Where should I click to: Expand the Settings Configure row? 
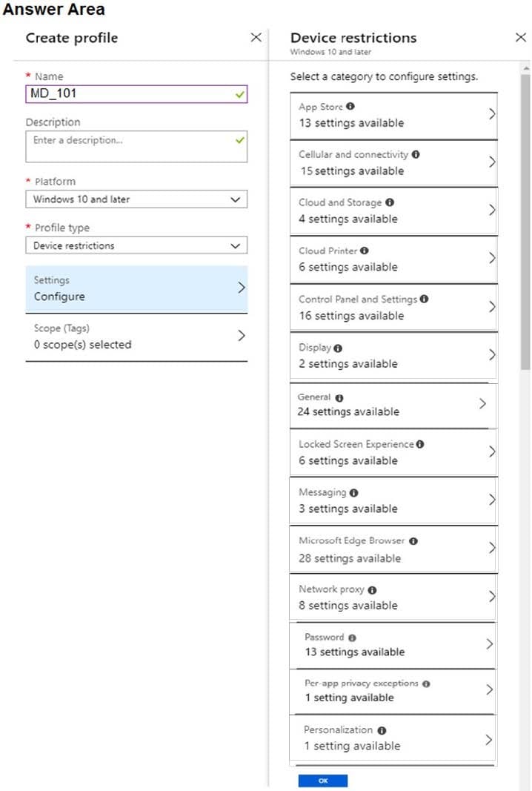click(x=136, y=288)
